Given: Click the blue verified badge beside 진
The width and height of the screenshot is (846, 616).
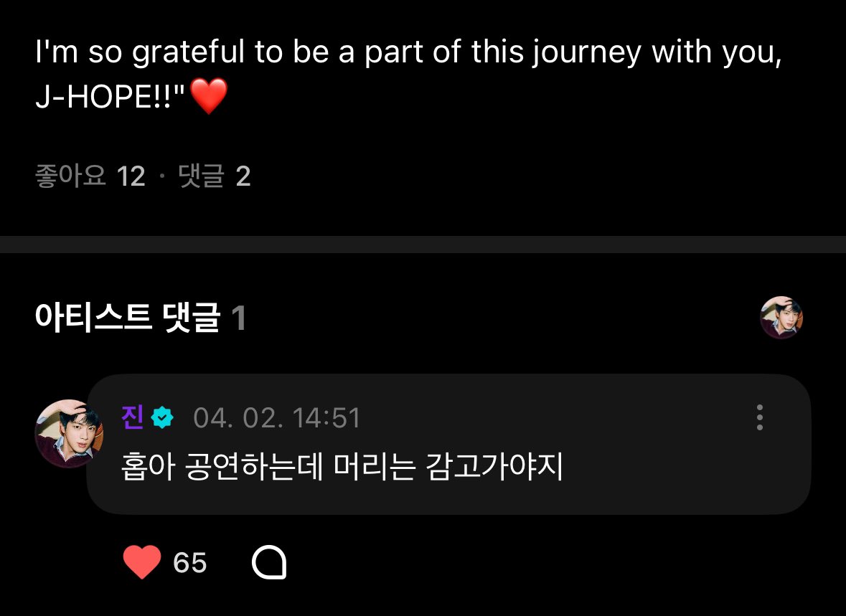Looking at the screenshot, I should coord(164,417).
